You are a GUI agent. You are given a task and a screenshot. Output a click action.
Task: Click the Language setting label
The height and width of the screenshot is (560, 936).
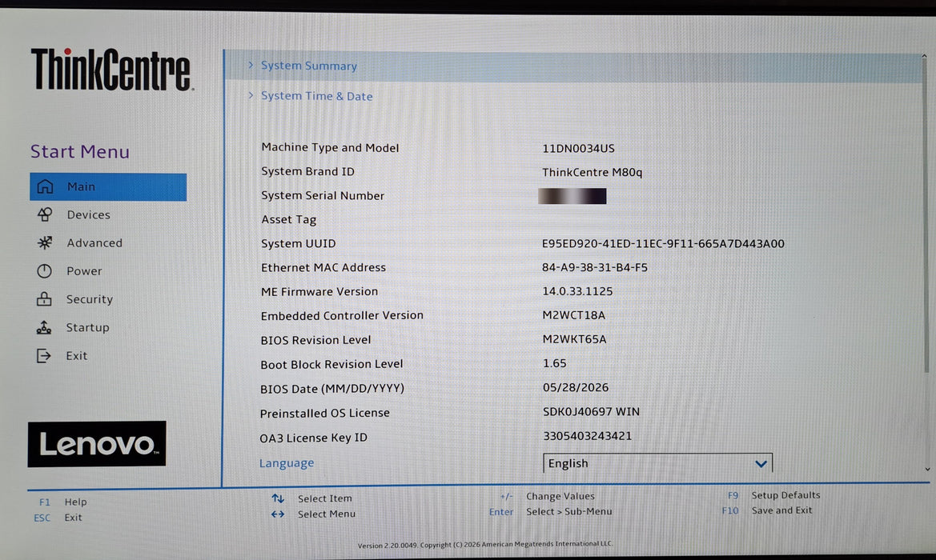[x=287, y=463]
